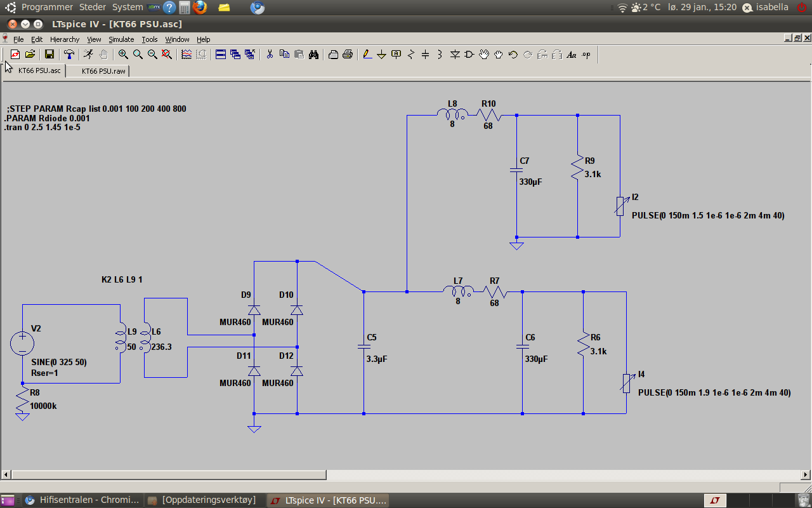Click the horizontal scrollbar right arrow
This screenshot has height=508, width=812.
[806, 475]
